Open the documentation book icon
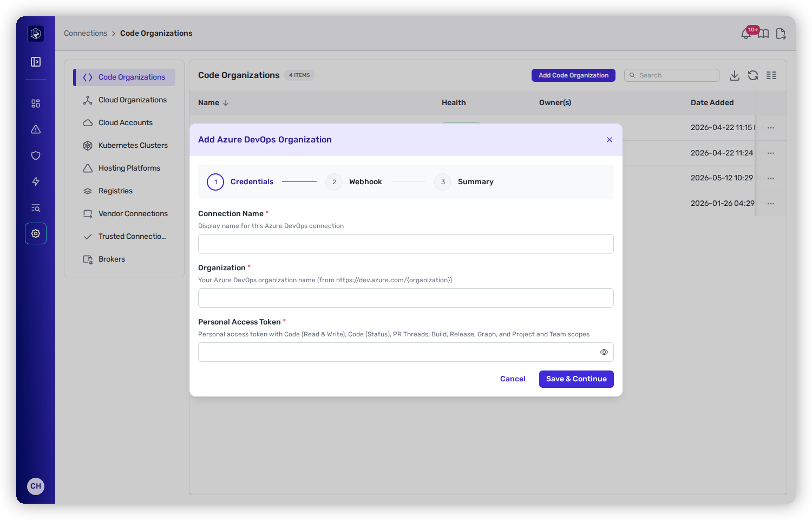The image size is (812, 520). tap(763, 34)
